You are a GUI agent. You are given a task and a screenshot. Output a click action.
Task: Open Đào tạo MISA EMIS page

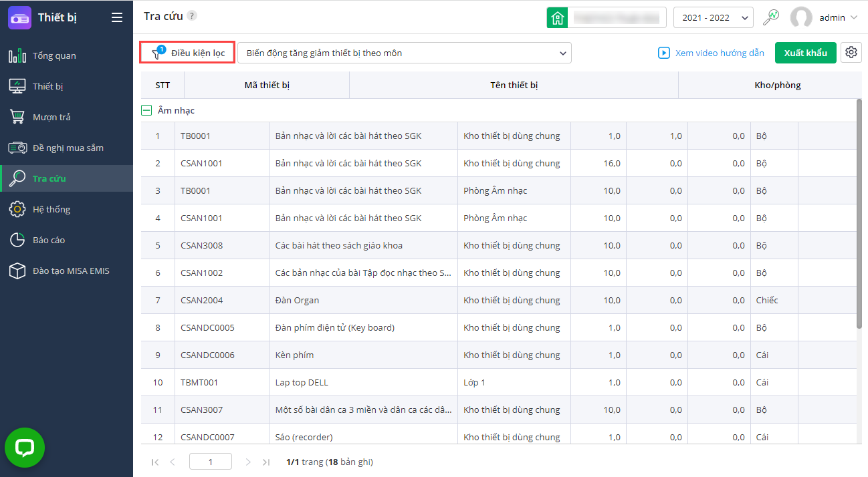click(x=66, y=271)
